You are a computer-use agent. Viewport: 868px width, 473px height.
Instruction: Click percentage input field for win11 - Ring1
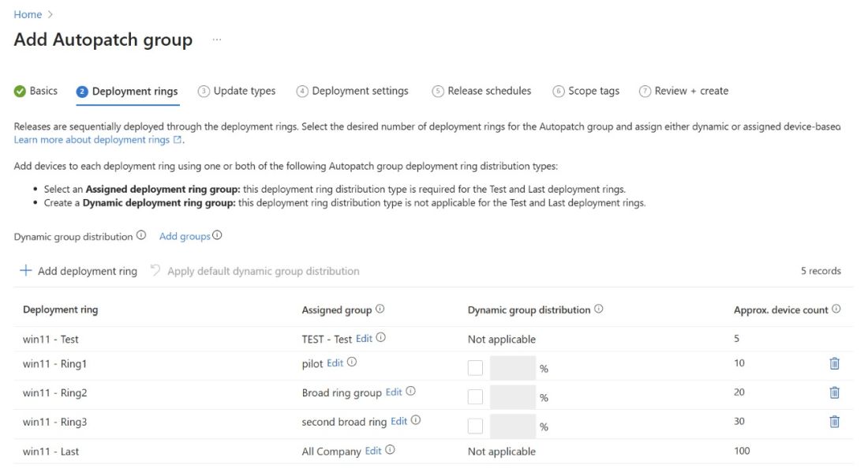(513, 368)
